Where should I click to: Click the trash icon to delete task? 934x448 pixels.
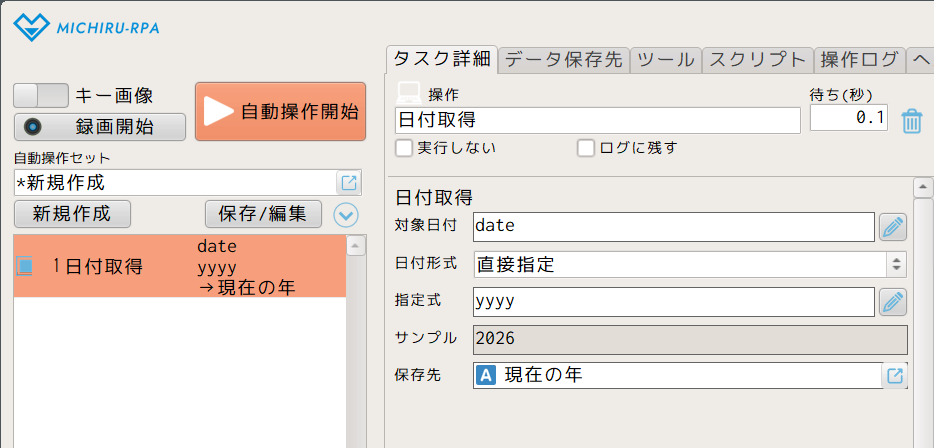tap(911, 121)
